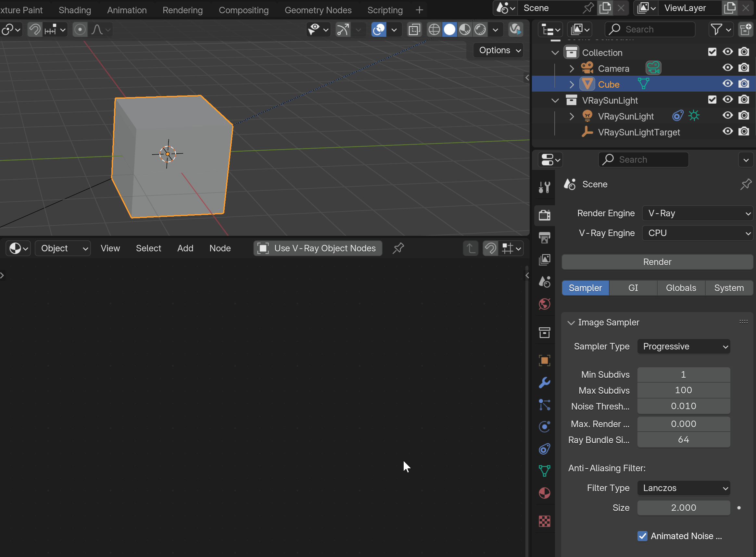Viewport: 756px width, 557px height.
Task: Hide Cube in viewport
Action: click(728, 83)
